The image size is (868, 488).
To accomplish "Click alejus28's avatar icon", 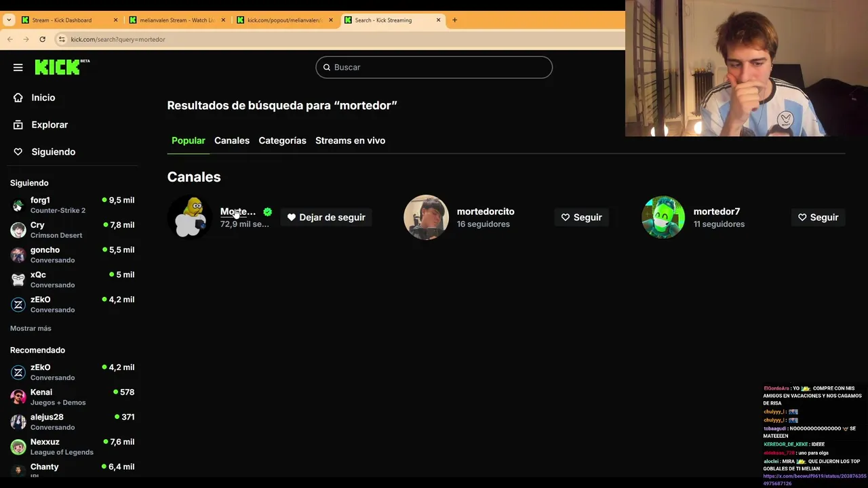I will 18,422.
